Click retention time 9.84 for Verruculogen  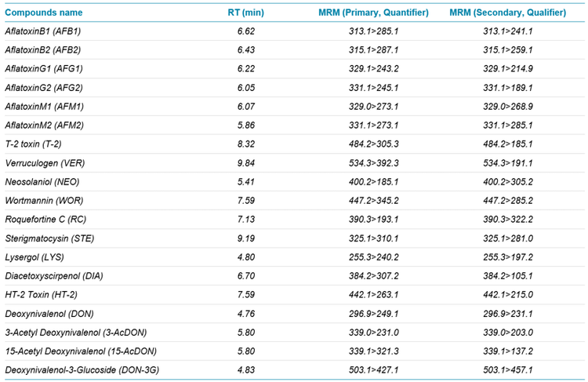248,163
